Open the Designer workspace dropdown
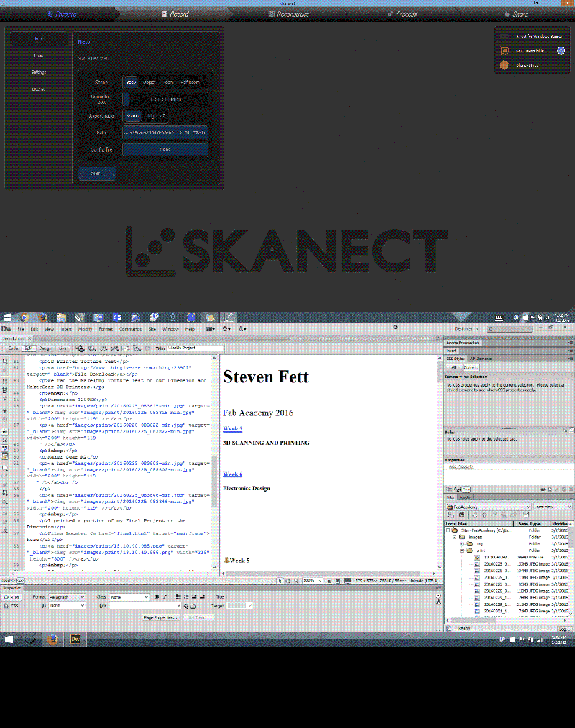Screen dimensions: 575x728 click(466, 328)
